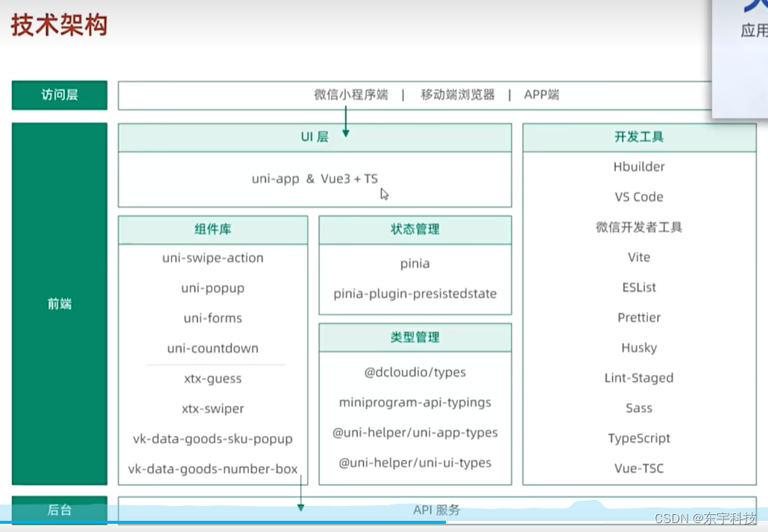Click the video progress bar at bottom
Image resolution: width=768 pixels, height=532 pixels.
tap(384, 522)
